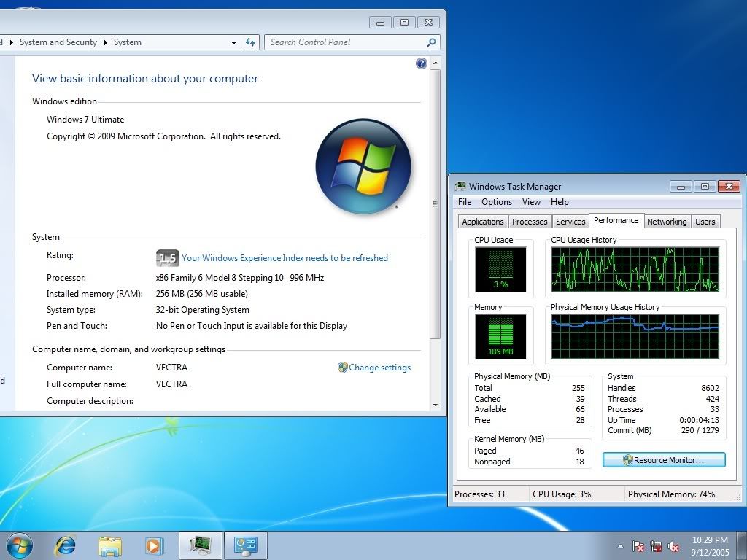Launch Internet Explorer from the taskbar

pos(66,545)
